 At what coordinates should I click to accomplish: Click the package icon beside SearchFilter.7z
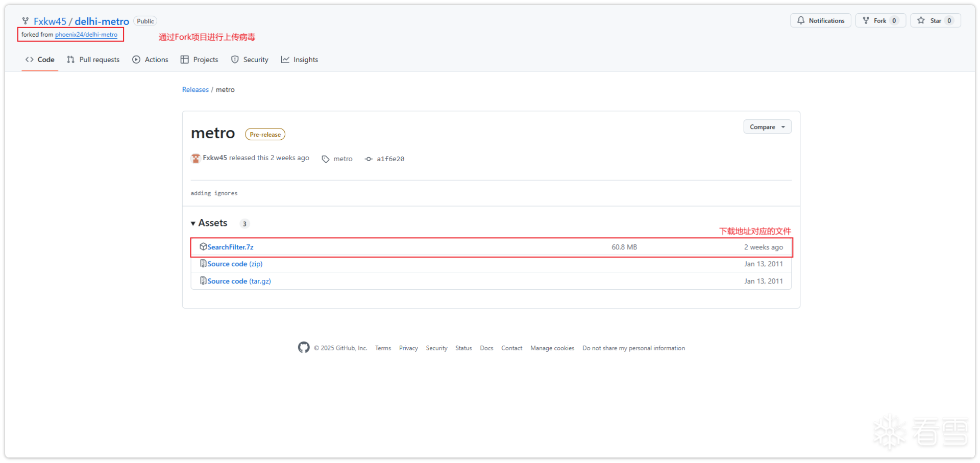(x=203, y=247)
